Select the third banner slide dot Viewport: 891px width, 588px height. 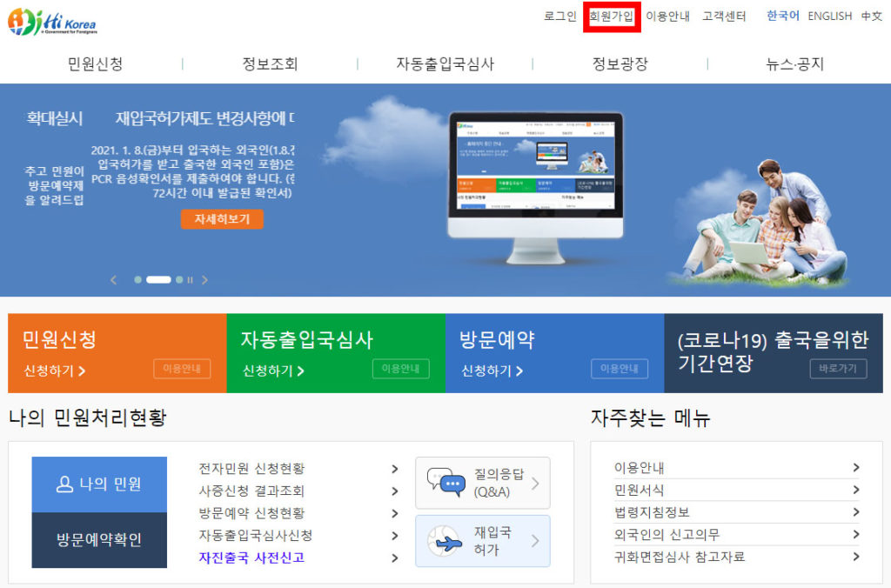[x=179, y=280]
